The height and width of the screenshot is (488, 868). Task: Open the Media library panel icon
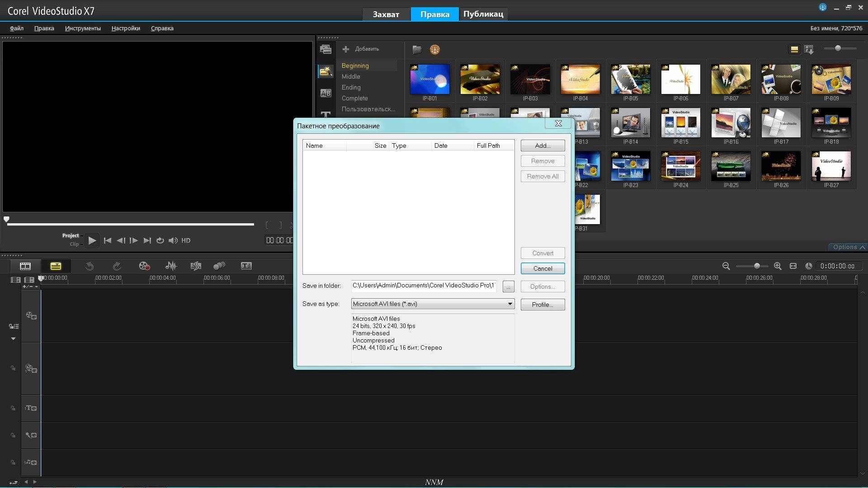click(x=325, y=49)
